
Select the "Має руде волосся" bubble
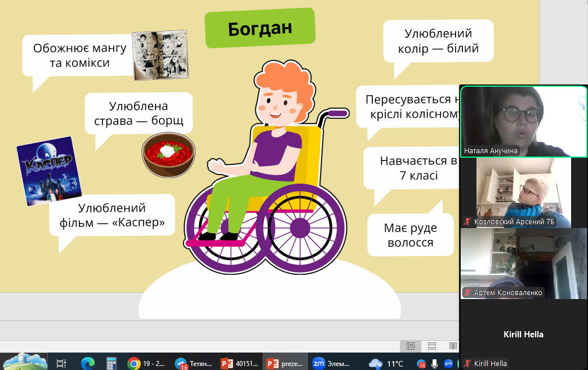[x=411, y=235]
